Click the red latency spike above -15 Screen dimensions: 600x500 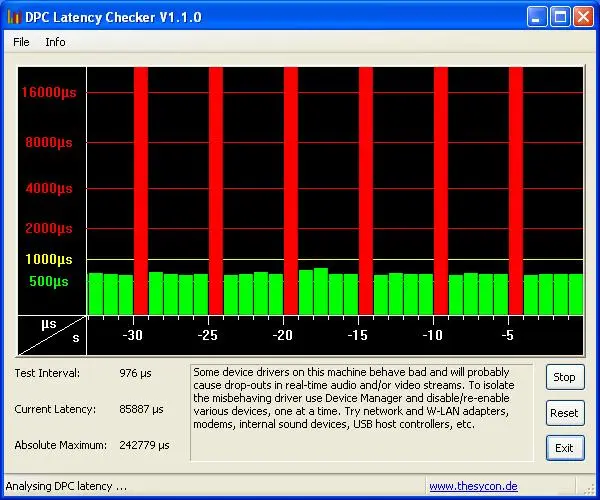(x=366, y=191)
